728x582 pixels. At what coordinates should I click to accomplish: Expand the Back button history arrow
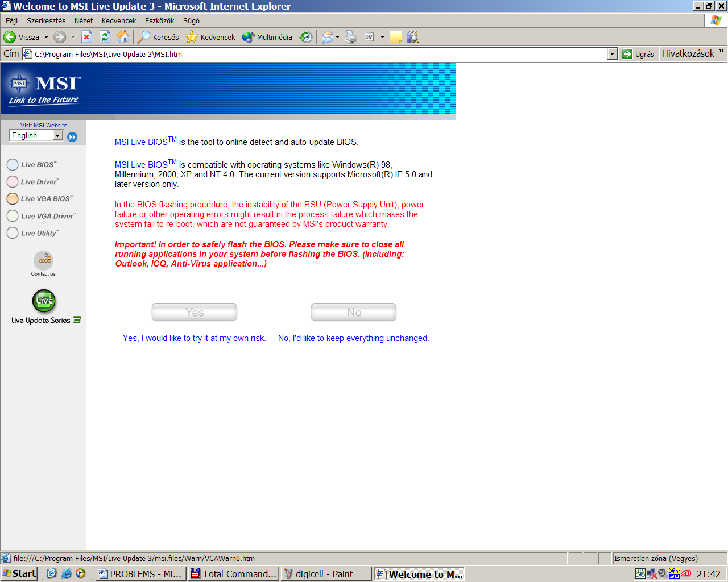pos(46,37)
